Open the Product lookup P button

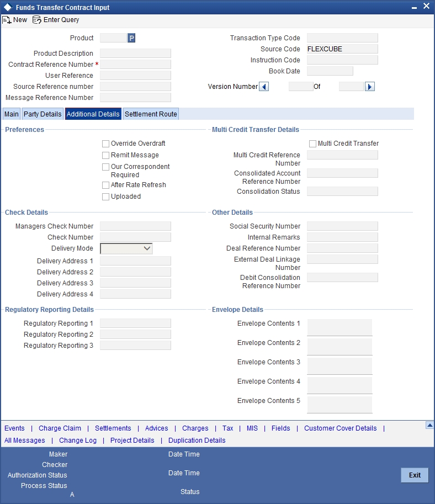(x=131, y=38)
